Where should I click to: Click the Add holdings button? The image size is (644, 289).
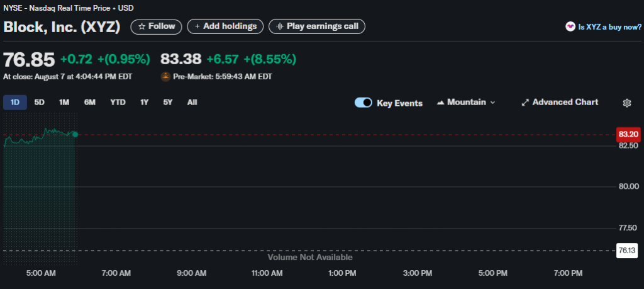coord(225,26)
